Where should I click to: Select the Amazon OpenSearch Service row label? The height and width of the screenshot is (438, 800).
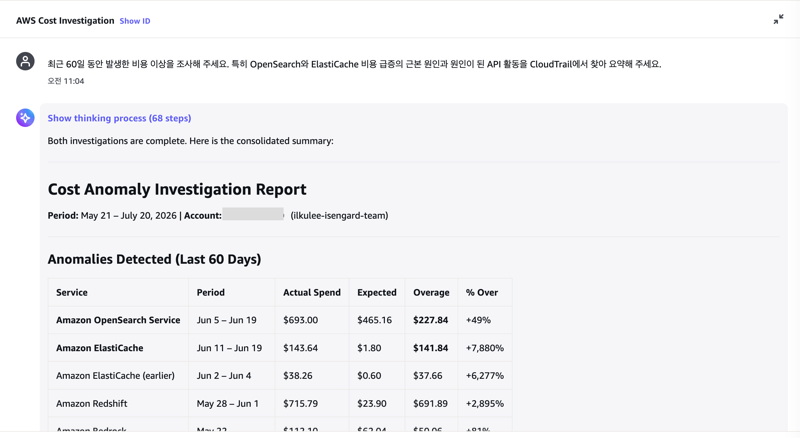(x=118, y=320)
